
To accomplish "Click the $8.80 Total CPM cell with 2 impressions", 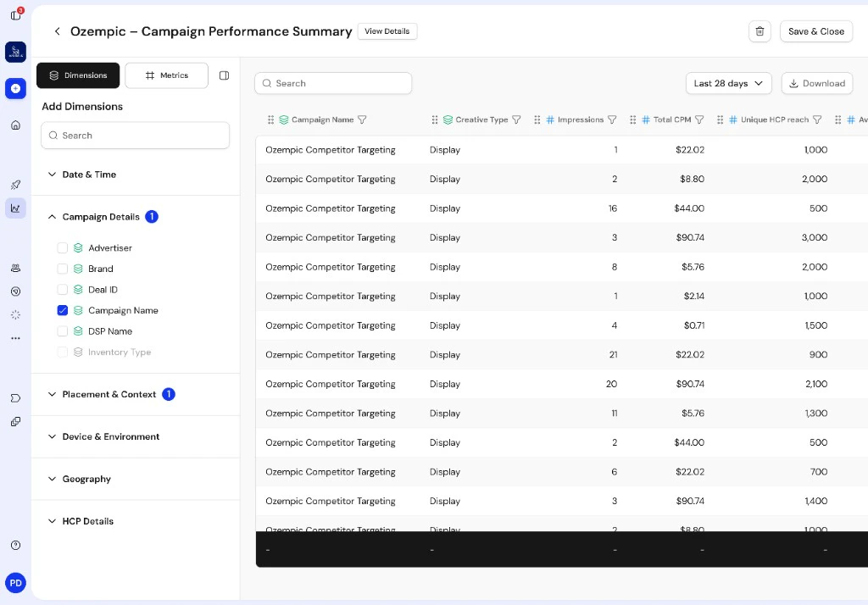I will point(692,179).
